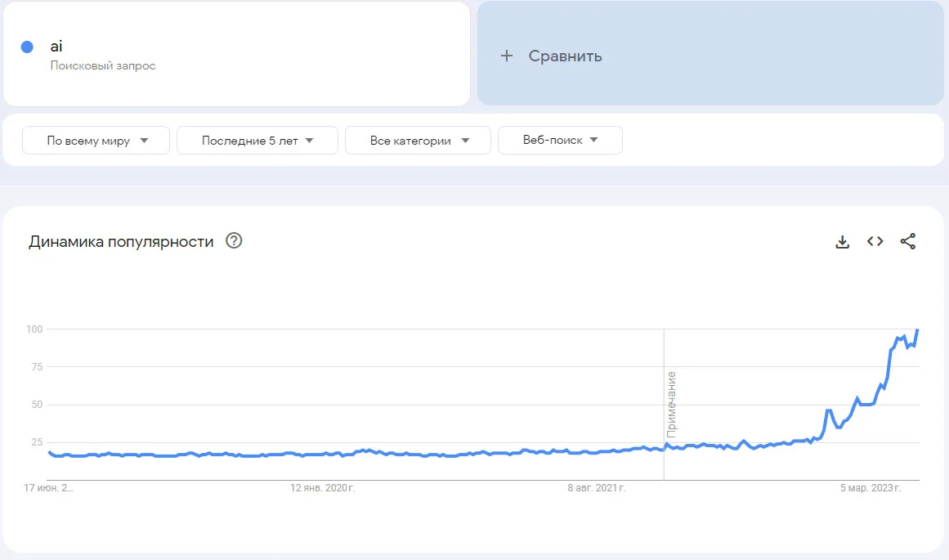Open help for Динамика популярности
The image size is (949, 560).
[x=234, y=240]
